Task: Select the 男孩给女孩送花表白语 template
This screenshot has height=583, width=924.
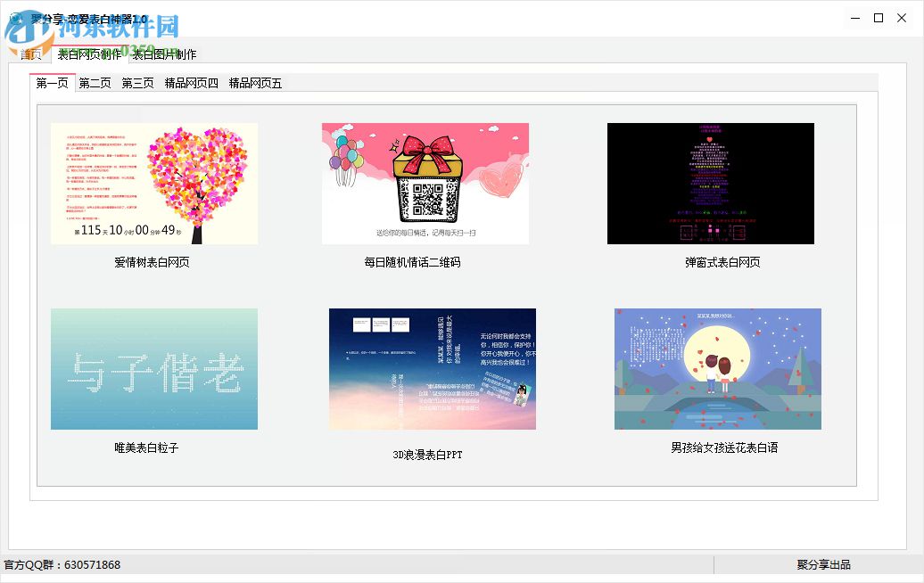Action: coord(716,369)
